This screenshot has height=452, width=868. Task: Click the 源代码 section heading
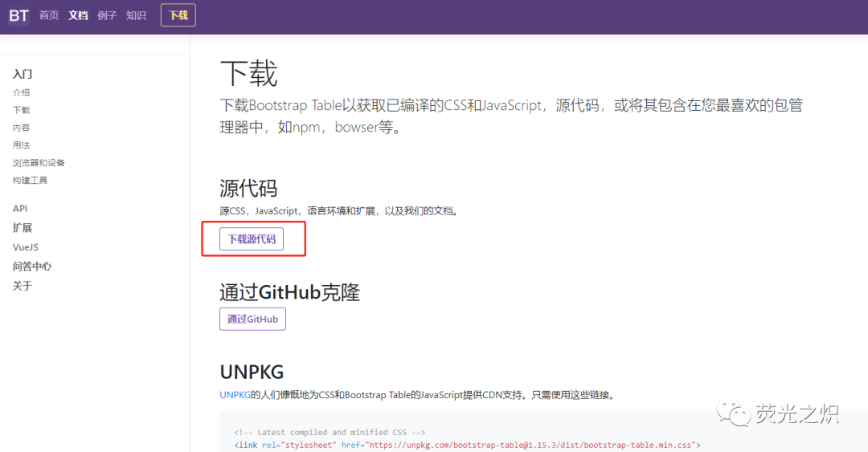click(248, 189)
